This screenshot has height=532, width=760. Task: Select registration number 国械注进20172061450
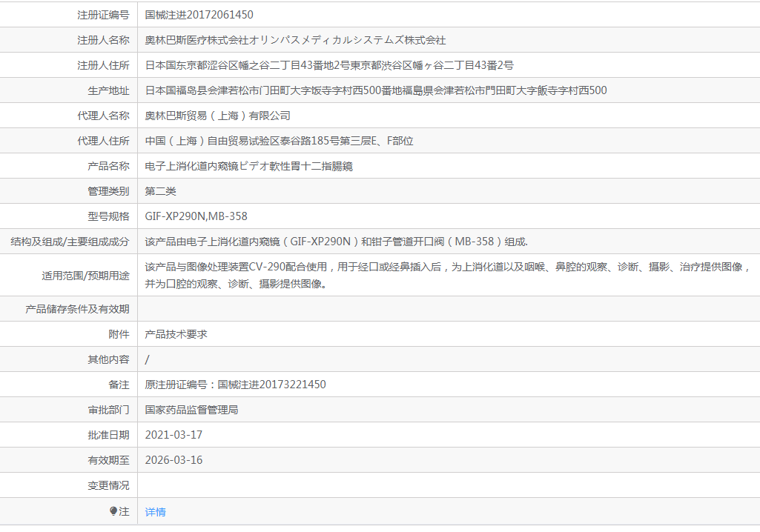[199, 15]
